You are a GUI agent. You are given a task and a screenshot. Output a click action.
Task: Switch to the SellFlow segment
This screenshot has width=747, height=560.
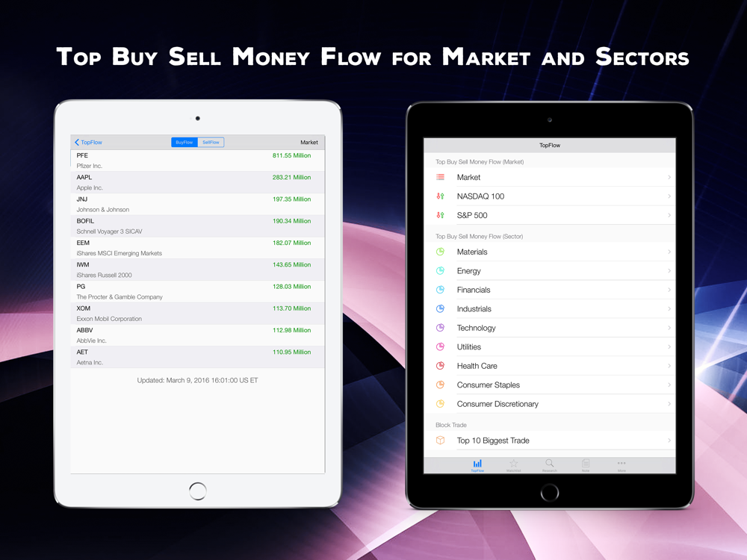(x=211, y=143)
